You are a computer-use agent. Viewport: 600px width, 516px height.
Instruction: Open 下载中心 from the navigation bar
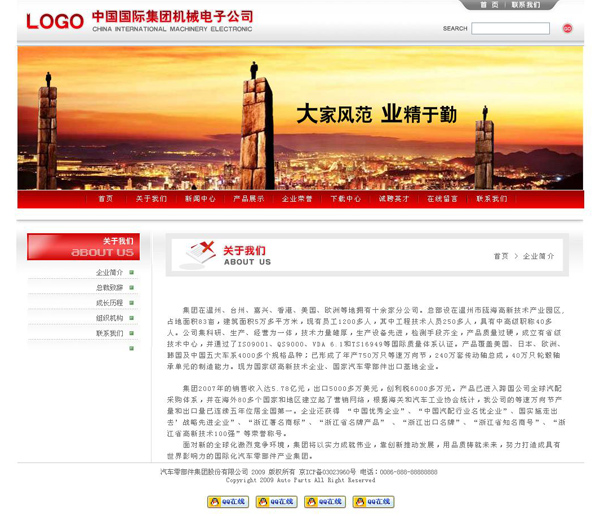click(346, 199)
